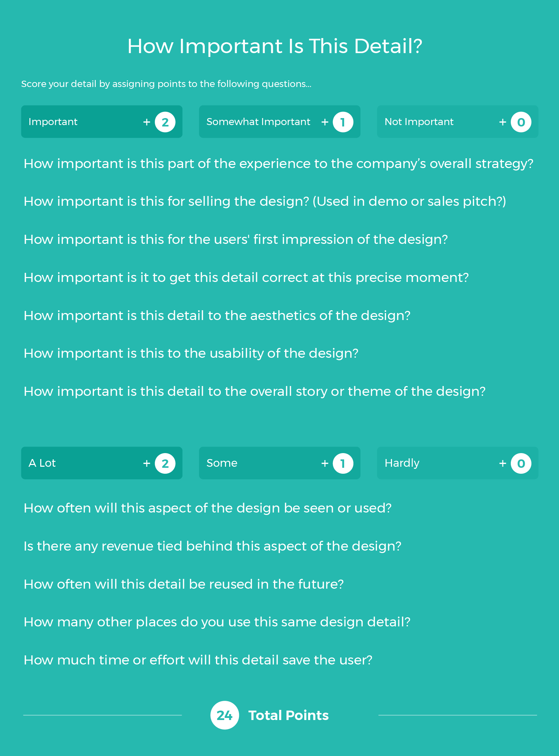Select the revenue tied behind design question
The image size is (559, 756).
tap(212, 546)
